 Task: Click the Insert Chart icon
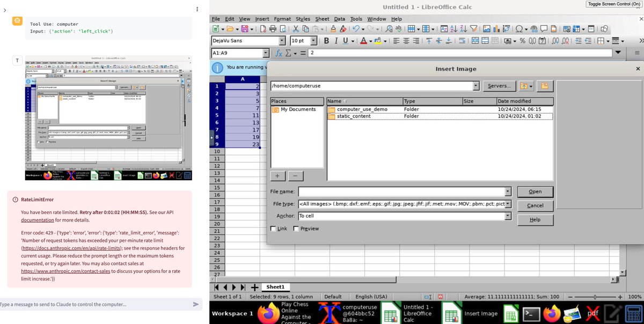pyautogui.click(x=497, y=29)
